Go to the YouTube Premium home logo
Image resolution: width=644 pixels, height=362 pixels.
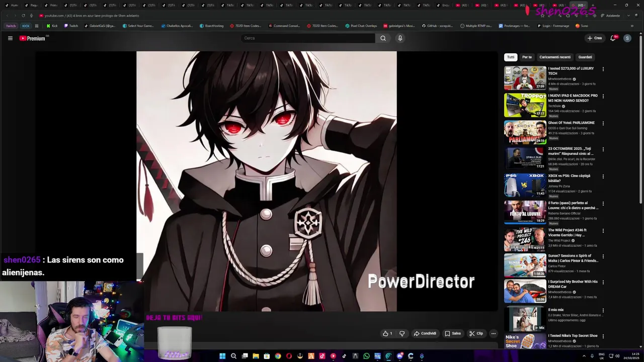coord(33,38)
